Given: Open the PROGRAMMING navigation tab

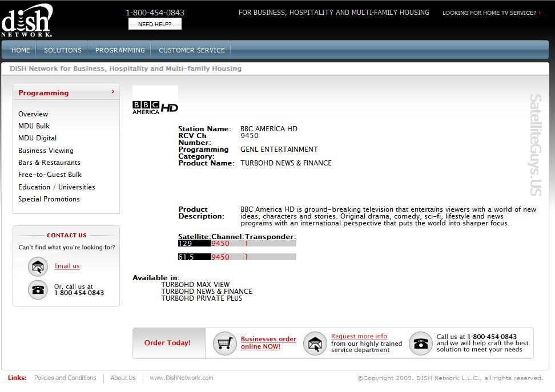Looking at the screenshot, I should click(x=120, y=50).
